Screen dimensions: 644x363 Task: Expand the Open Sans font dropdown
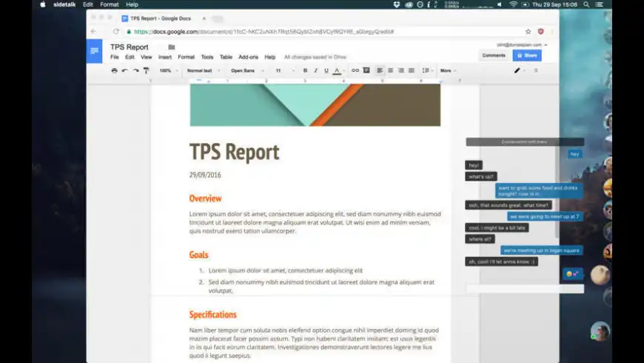point(245,70)
